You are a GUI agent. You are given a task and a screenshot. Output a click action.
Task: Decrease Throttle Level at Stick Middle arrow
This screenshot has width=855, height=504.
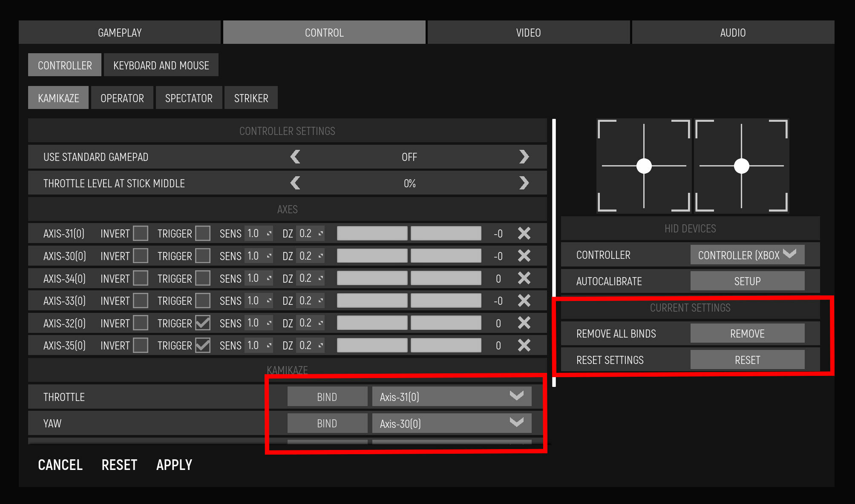pos(295,183)
